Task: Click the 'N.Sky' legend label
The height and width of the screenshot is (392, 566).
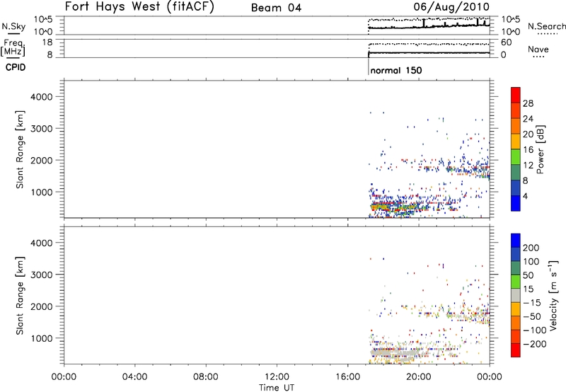Action: [x=13, y=26]
